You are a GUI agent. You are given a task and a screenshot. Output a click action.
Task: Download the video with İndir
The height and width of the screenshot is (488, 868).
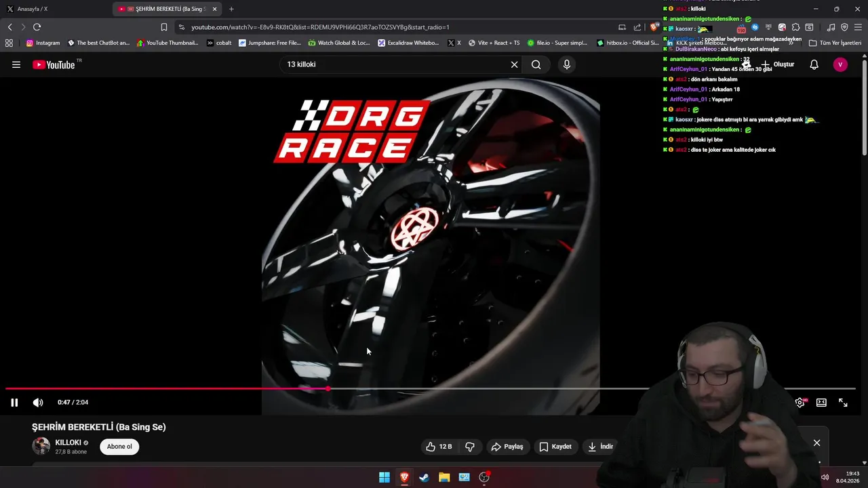tap(600, 447)
